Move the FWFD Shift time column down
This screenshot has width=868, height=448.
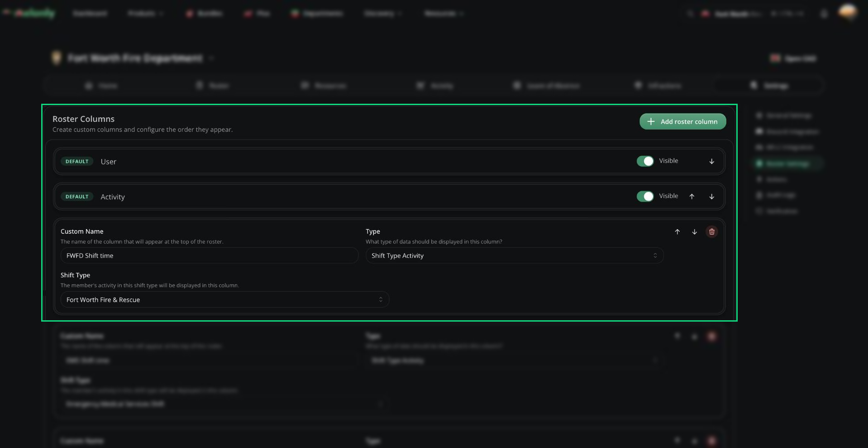coord(694,232)
